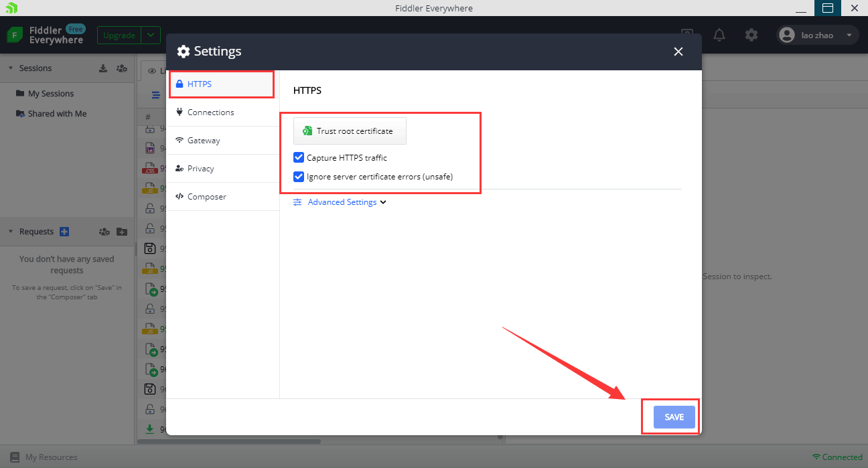Collapse the Requests panel triangle
Image resolution: width=868 pixels, height=468 pixels.
pyautogui.click(x=11, y=232)
